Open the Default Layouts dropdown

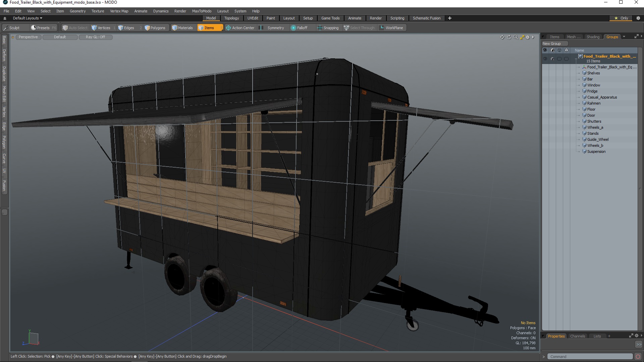coord(28,18)
